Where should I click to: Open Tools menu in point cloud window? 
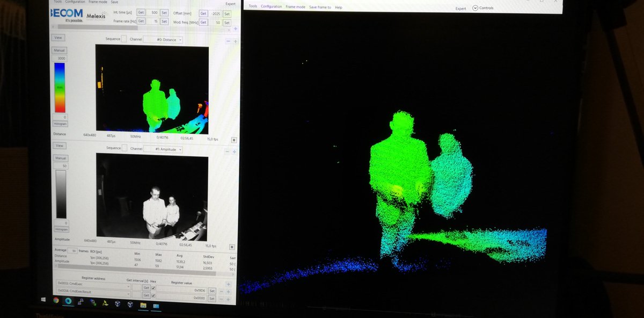pos(253,6)
